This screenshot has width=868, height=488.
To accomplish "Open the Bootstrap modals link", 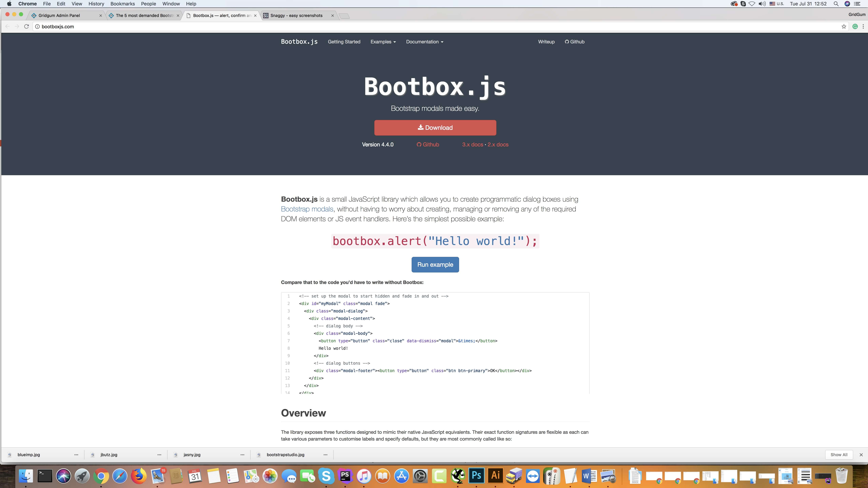I will tap(307, 209).
